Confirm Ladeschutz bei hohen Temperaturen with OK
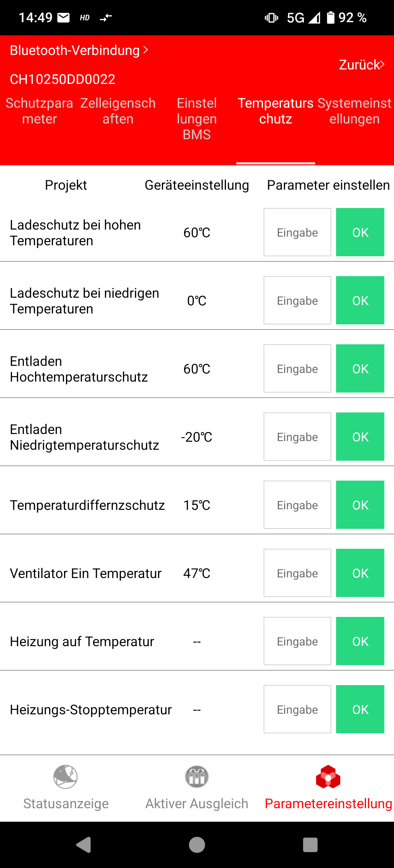Screen dimensions: 394x868 360,232
